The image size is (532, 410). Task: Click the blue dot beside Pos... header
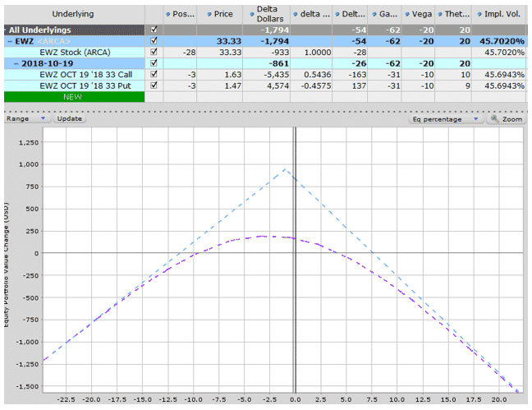pyautogui.click(x=167, y=14)
